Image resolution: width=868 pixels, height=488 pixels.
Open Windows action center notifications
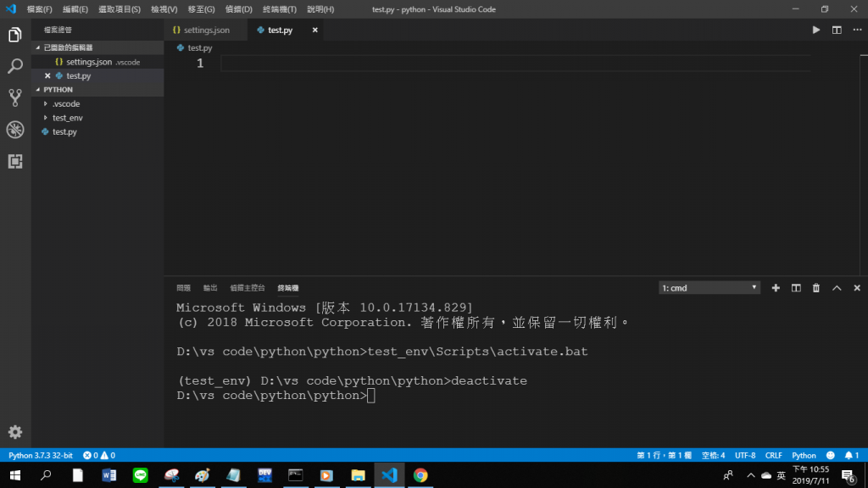848,475
